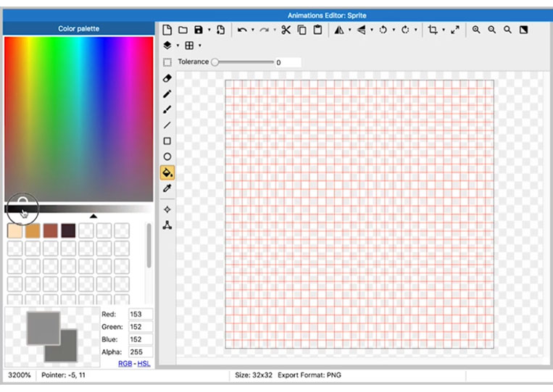Select the Ellipse shape tool
This screenshot has height=392, width=553.
(167, 157)
